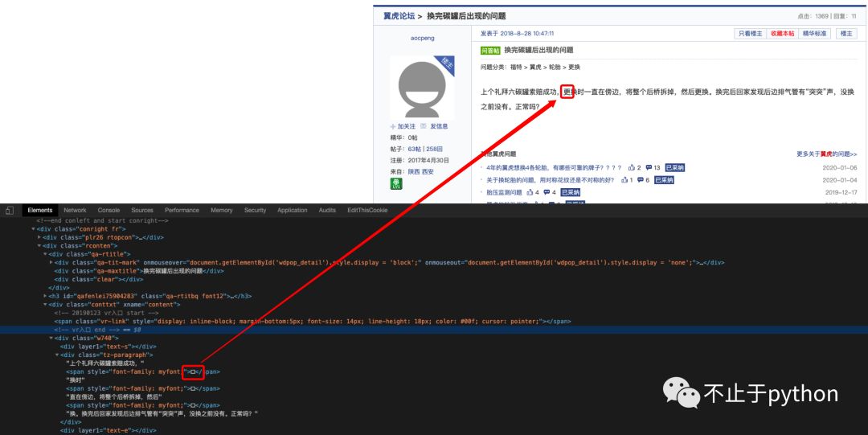Click the green level badge under the profile

(x=395, y=184)
